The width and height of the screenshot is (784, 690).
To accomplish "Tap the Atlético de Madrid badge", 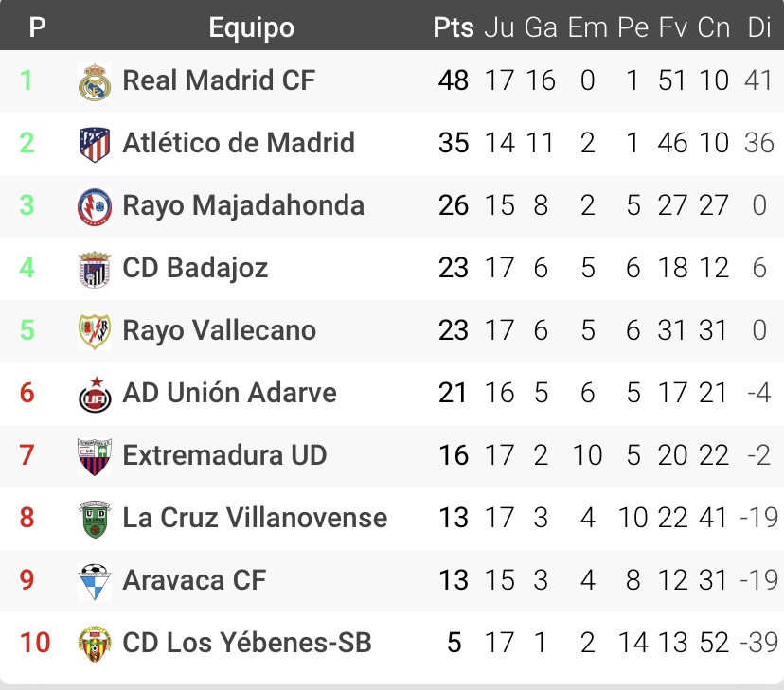I will (x=95, y=144).
